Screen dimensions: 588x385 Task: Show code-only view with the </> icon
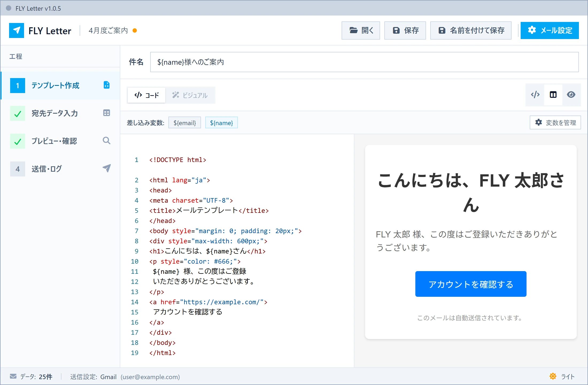click(535, 95)
